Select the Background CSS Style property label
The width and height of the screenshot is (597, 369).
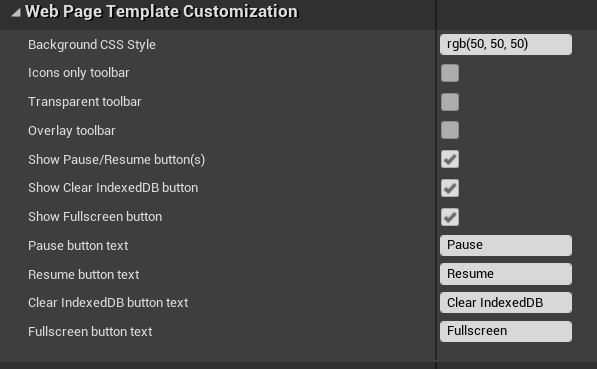92,45
